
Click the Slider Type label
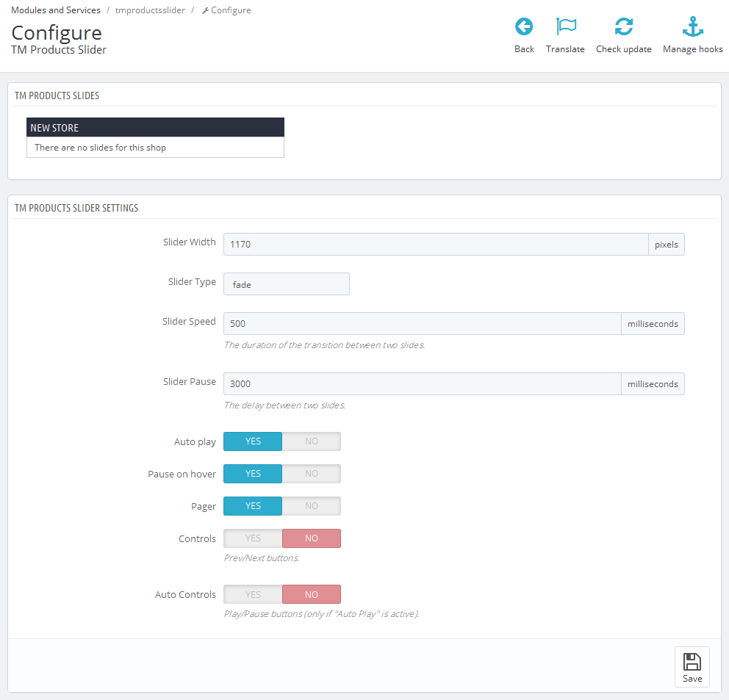coord(192,281)
